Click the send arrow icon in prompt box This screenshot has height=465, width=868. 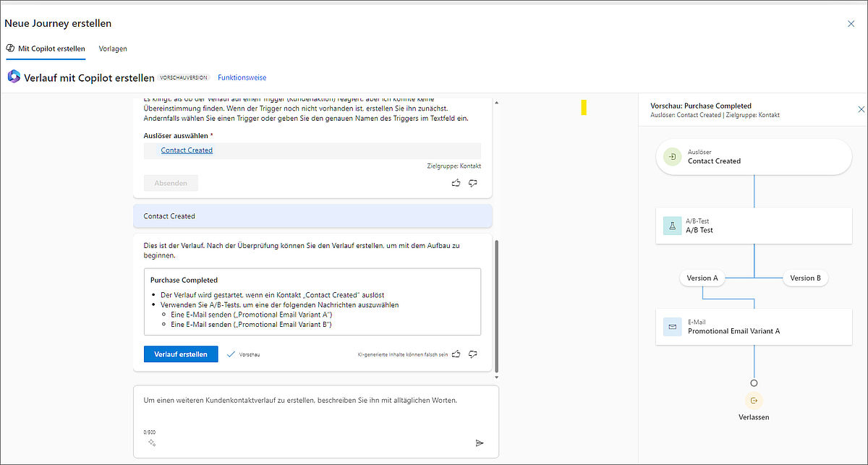pos(480,443)
